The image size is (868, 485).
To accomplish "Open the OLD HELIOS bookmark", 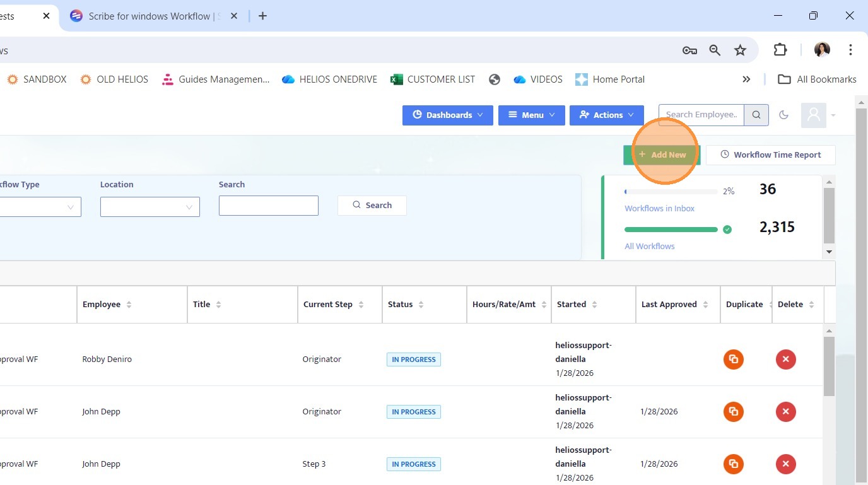I will 114,79.
